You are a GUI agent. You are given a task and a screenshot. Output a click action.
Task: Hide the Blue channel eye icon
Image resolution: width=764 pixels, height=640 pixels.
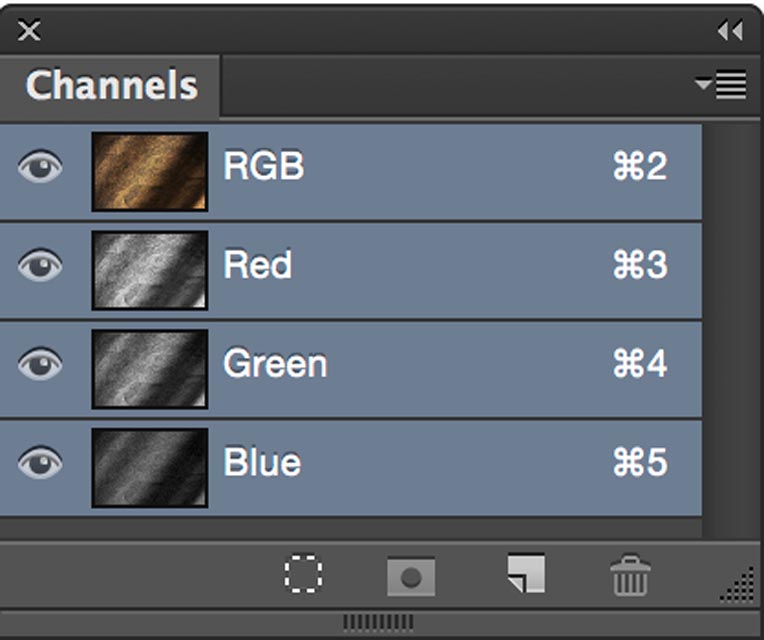[40, 462]
